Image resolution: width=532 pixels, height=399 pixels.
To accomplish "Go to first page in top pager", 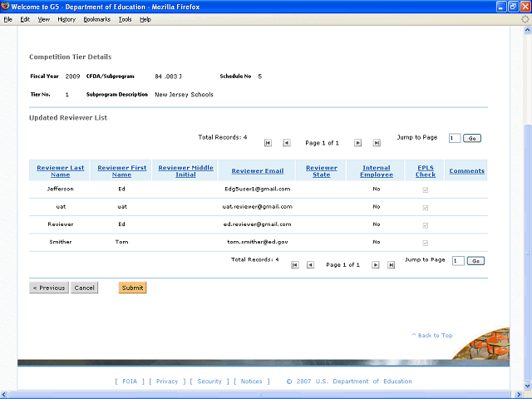I will [268, 143].
